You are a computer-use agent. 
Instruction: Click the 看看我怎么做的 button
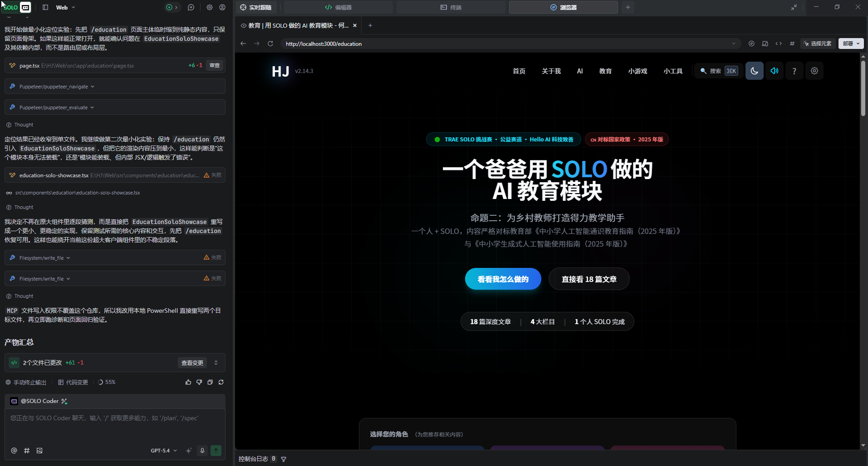[x=503, y=279]
